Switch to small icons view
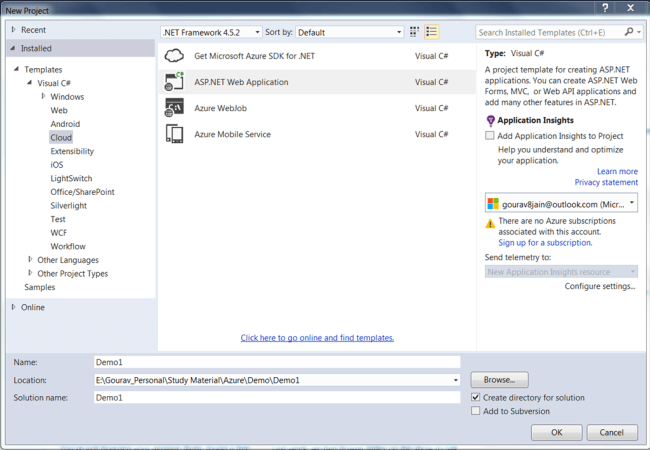 click(414, 32)
